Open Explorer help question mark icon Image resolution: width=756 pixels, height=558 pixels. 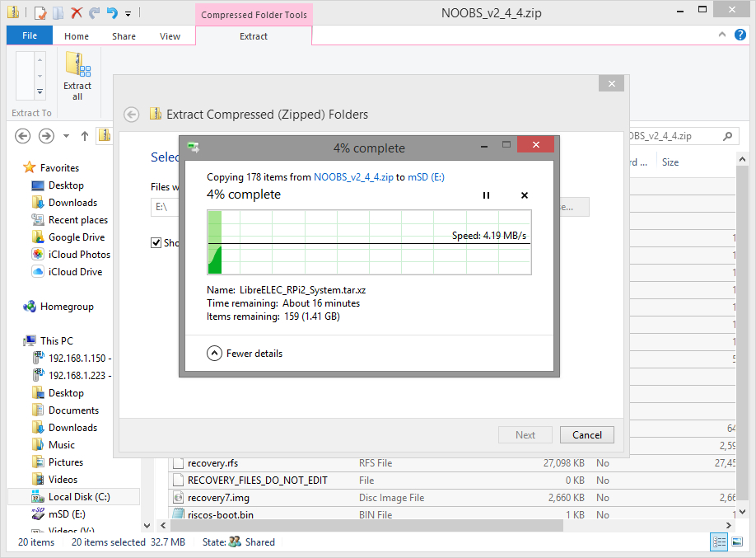pyautogui.click(x=740, y=35)
